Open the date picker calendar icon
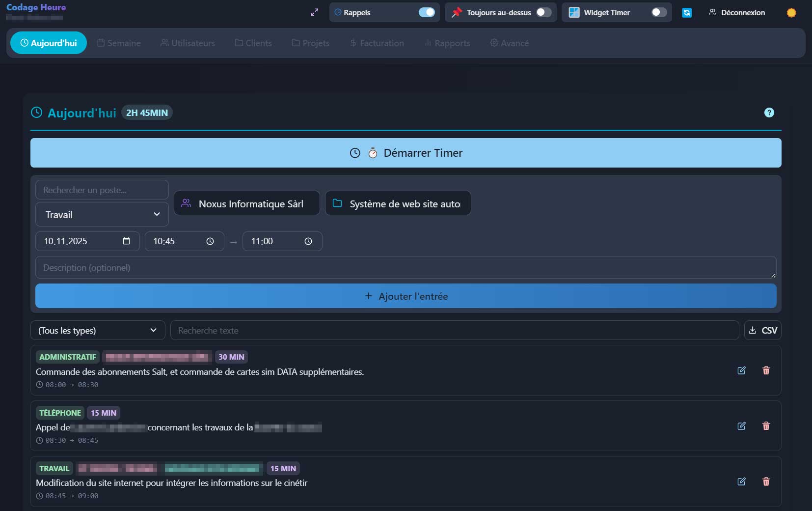The width and height of the screenshot is (812, 511). tap(126, 241)
